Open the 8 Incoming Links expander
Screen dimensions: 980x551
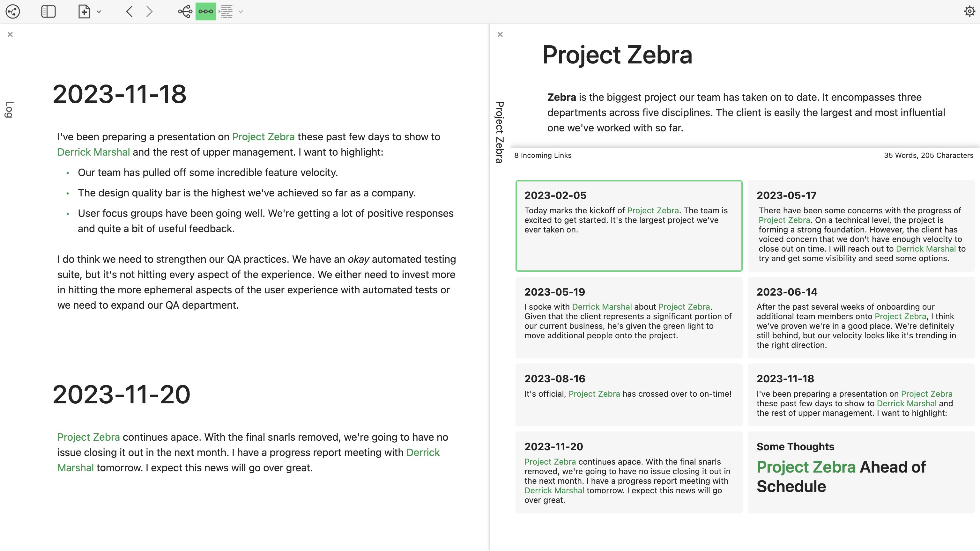543,155
